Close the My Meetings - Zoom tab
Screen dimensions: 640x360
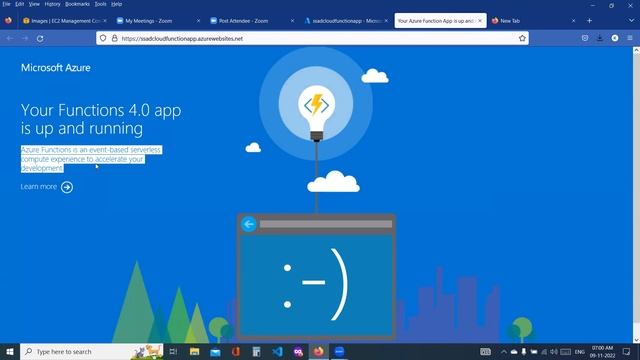tap(198, 21)
